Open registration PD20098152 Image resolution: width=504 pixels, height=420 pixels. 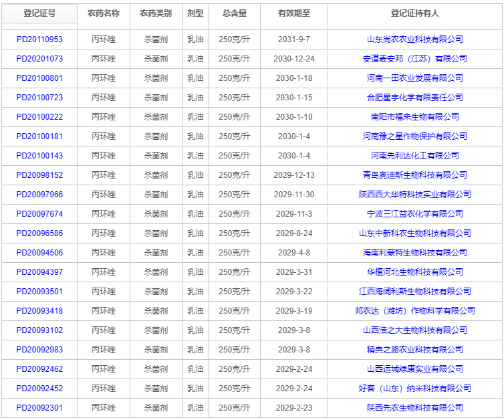pos(39,175)
